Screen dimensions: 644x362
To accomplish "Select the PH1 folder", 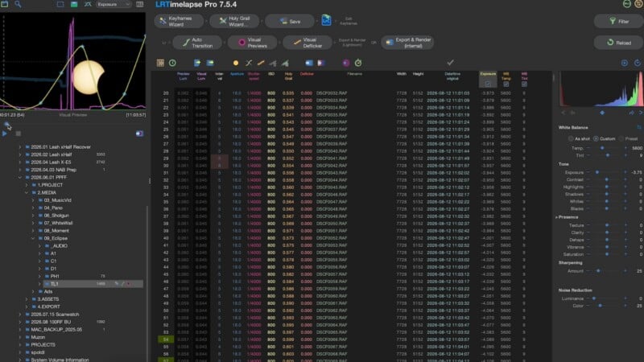I will click(x=55, y=276).
